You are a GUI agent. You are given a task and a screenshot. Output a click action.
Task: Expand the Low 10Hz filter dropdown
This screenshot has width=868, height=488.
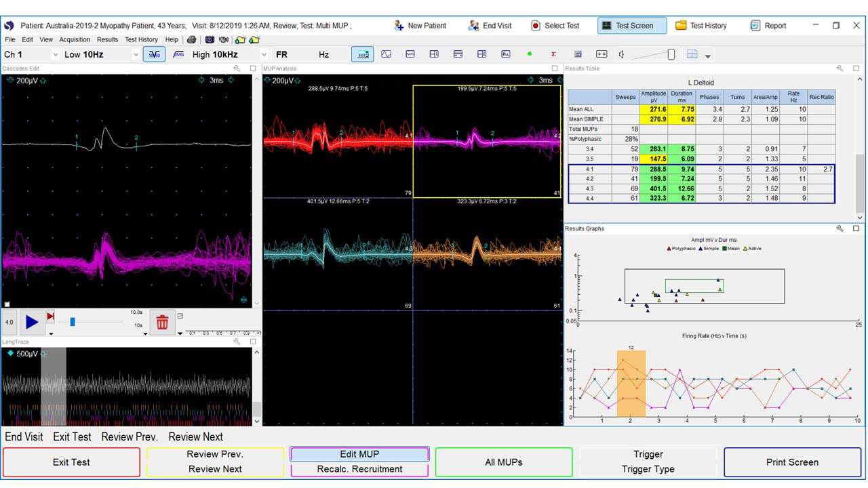pos(136,55)
